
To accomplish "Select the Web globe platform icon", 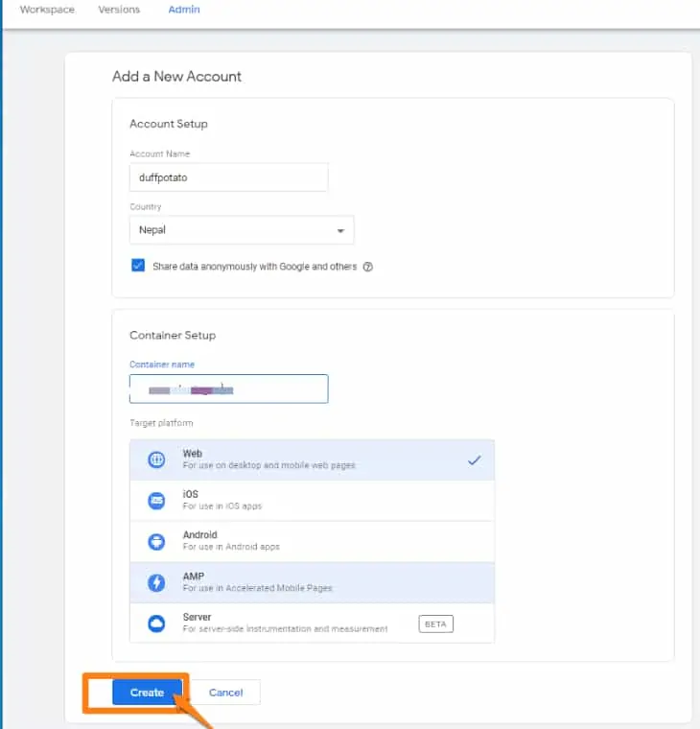I will pyautogui.click(x=156, y=459).
